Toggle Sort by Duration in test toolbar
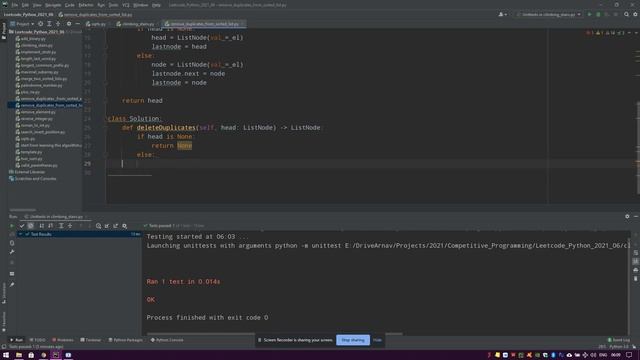 pos(51,226)
